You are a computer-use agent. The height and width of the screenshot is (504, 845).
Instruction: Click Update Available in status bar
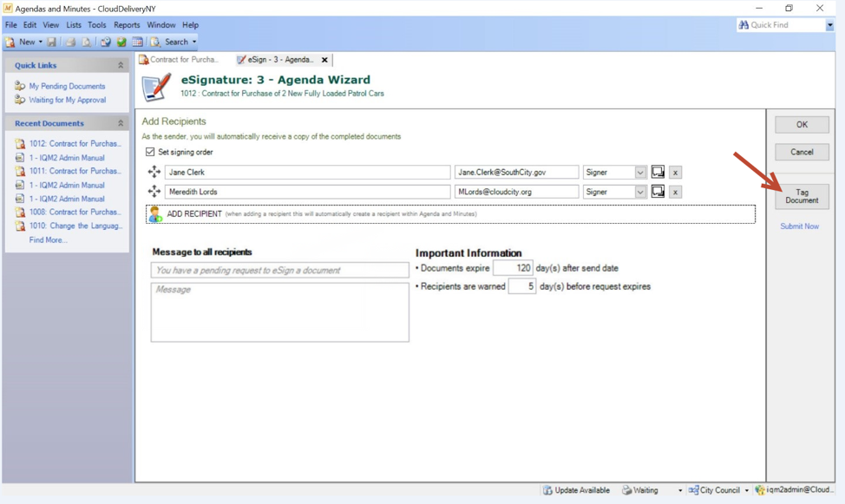point(577,490)
